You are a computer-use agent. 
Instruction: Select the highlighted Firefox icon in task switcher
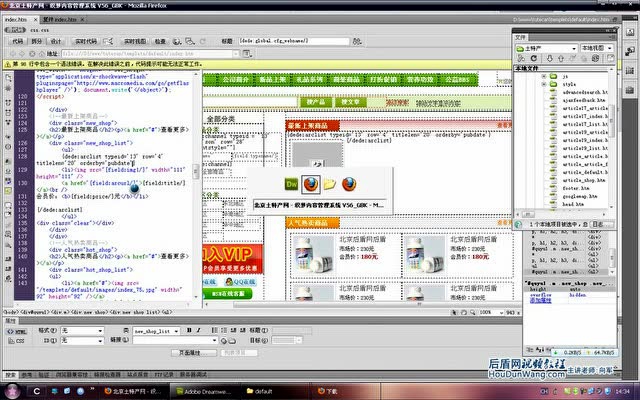pos(311,184)
